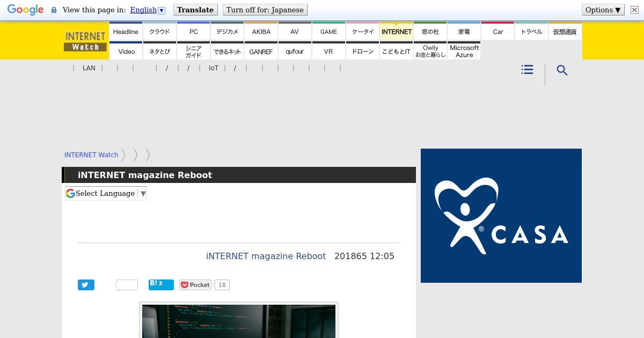Open the PC tab
The width and height of the screenshot is (644, 338).
[x=194, y=31]
